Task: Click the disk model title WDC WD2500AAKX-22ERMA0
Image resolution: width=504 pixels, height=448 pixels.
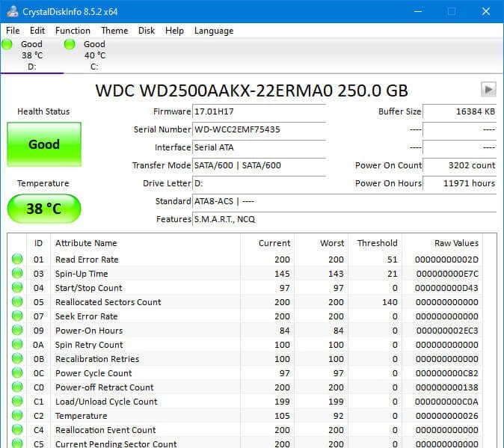Action: click(252, 90)
